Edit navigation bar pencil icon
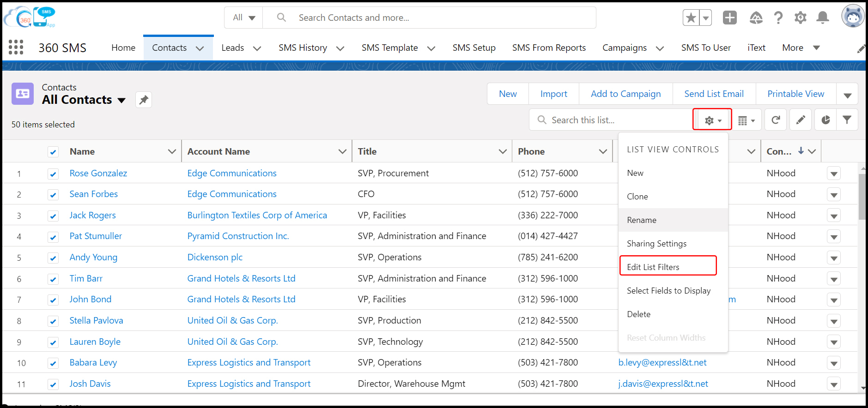 pos(861,48)
